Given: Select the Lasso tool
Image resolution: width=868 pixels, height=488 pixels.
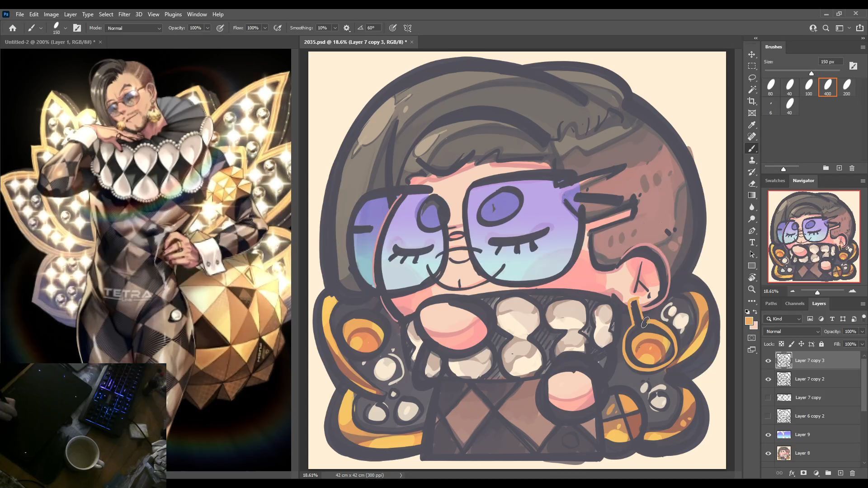Looking at the screenshot, I should [x=752, y=78].
